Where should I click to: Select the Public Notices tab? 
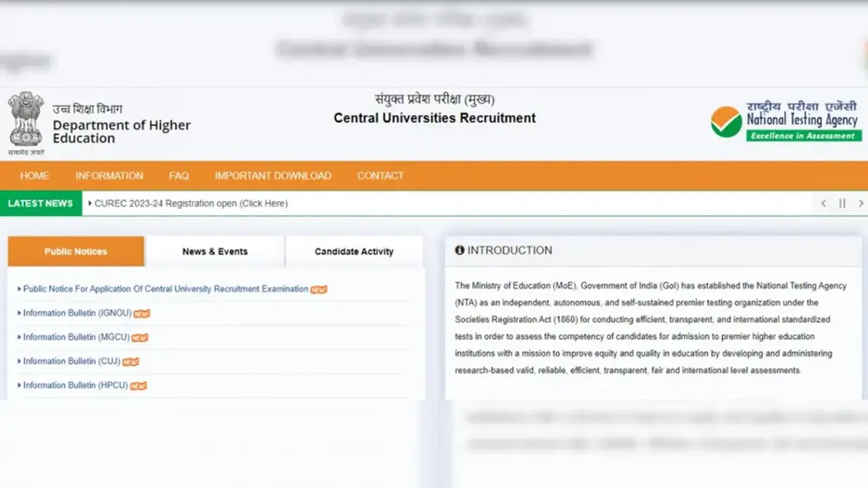(x=76, y=251)
